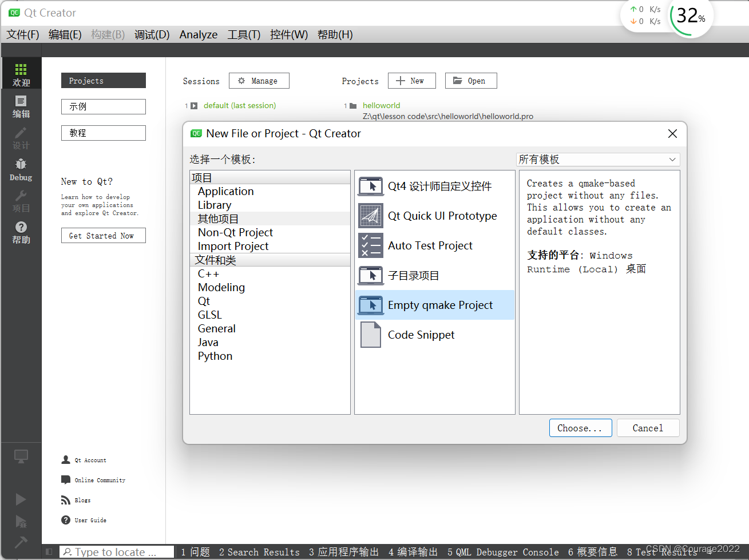
Task: Open Debug mode in sidebar
Action: (21, 169)
